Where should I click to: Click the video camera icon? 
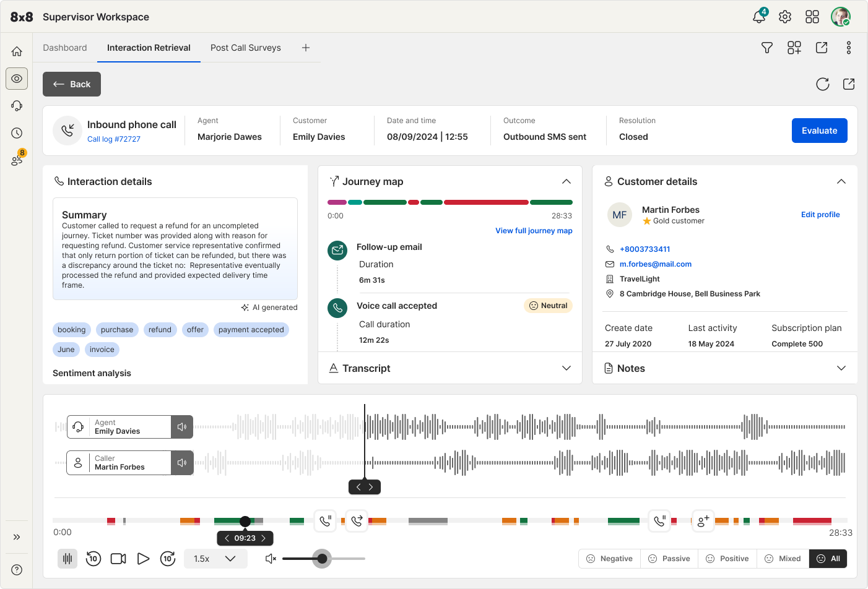tap(118, 559)
